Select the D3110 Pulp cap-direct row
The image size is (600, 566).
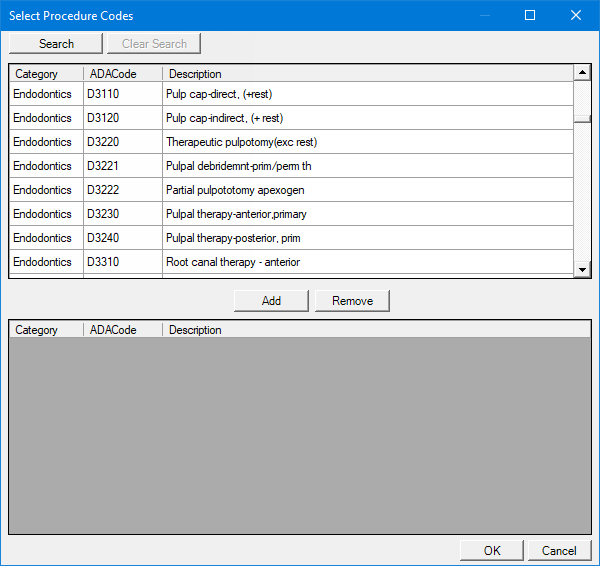click(x=291, y=94)
